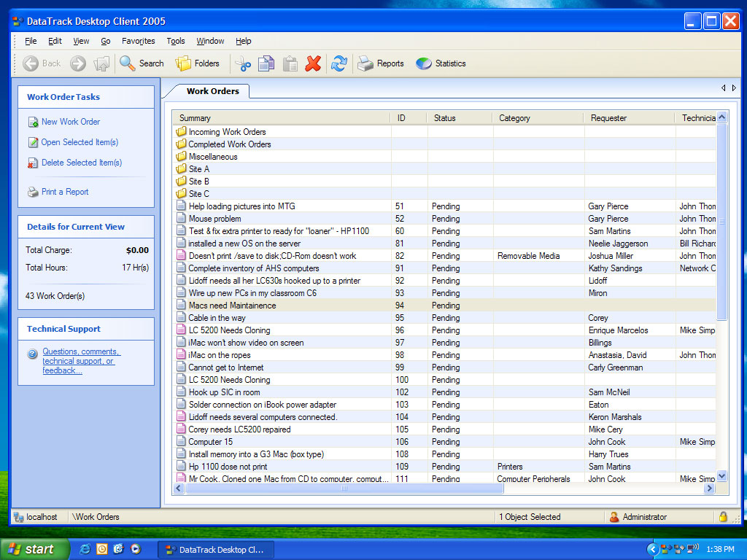The width and height of the screenshot is (747, 560).
Task: Click the Copy icon in toolbar
Action: click(x=266, y=64)
